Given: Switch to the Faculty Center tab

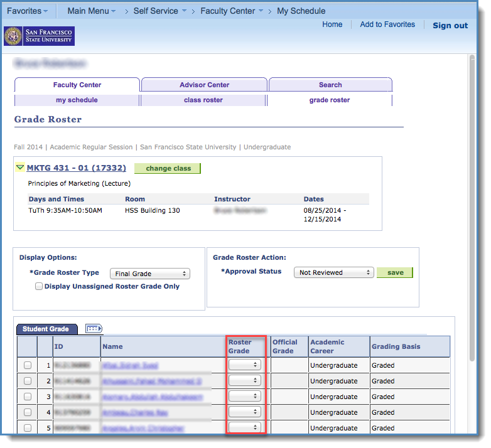Looking at the screenshot, I should pos(77,85).
